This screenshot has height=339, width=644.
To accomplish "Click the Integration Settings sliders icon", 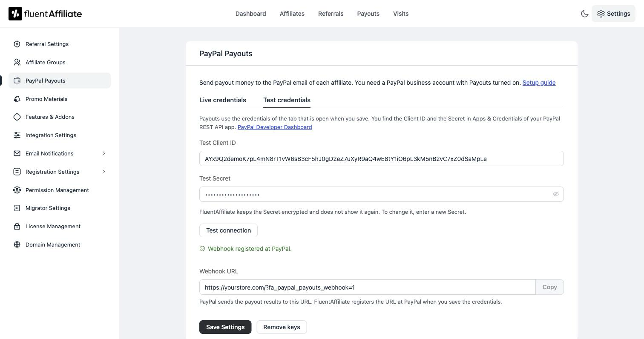I will pyautogui.click(x=17, y=135).
